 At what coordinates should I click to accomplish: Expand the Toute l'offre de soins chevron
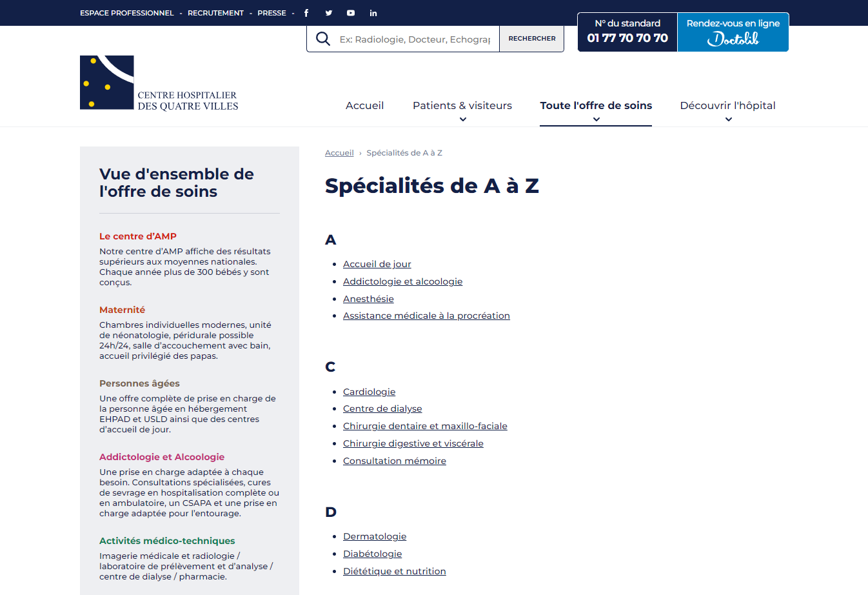pyautogui.click(x=596, y=119)
